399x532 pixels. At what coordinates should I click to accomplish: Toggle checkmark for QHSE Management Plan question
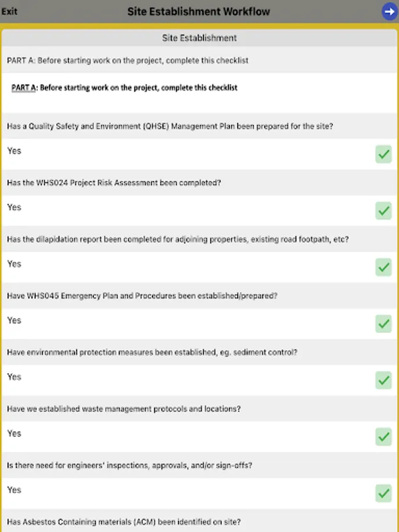tap(384, 154)
